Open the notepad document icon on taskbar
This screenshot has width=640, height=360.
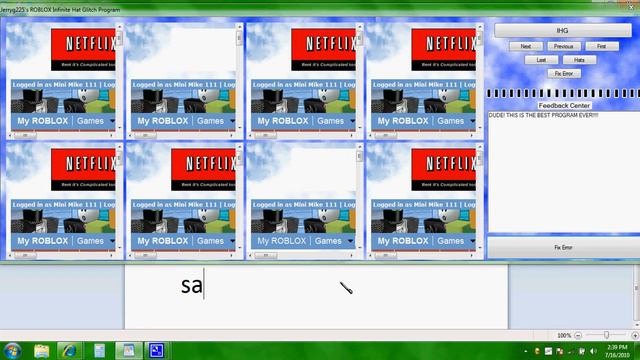point(99,351)
